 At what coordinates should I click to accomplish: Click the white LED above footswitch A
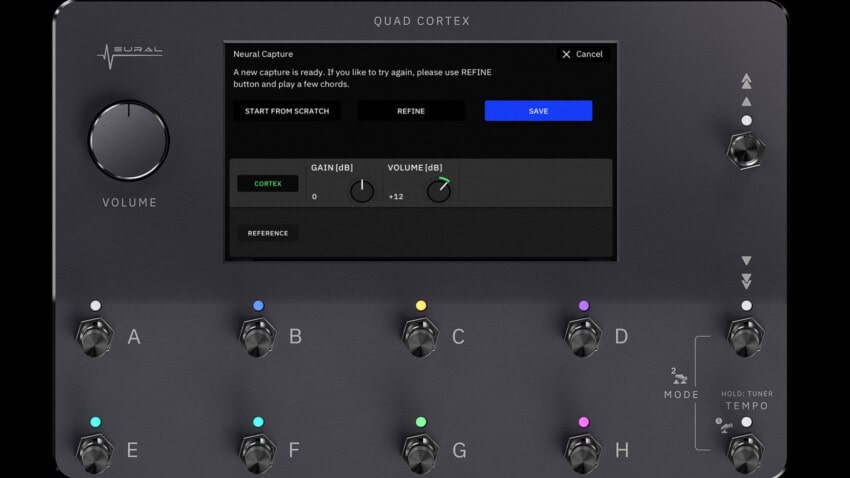95,306
